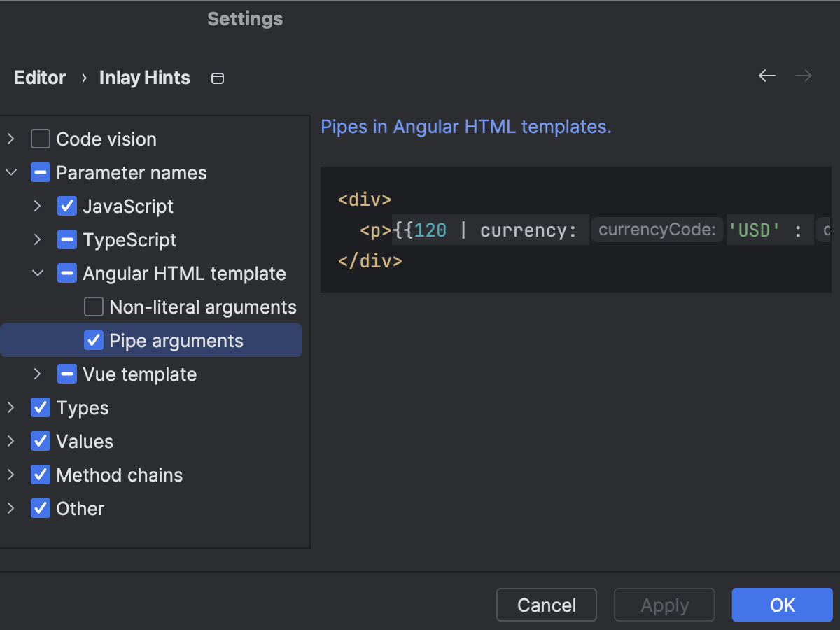840x630 pixels.
Task: Enable Non-literal arguments hints
Action: [x=93, y=307]
